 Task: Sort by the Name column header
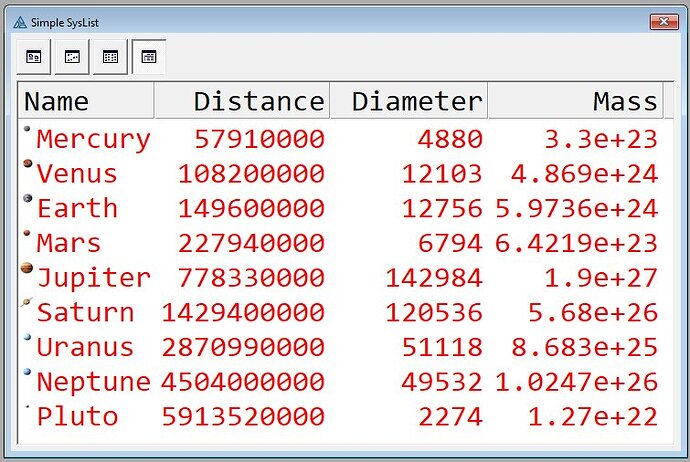point(86,101)
